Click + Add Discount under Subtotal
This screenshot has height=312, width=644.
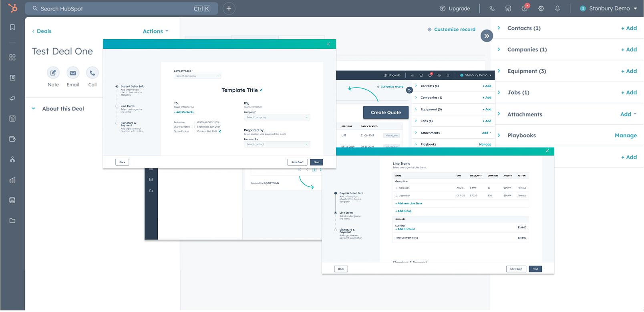tap(405, 229)
